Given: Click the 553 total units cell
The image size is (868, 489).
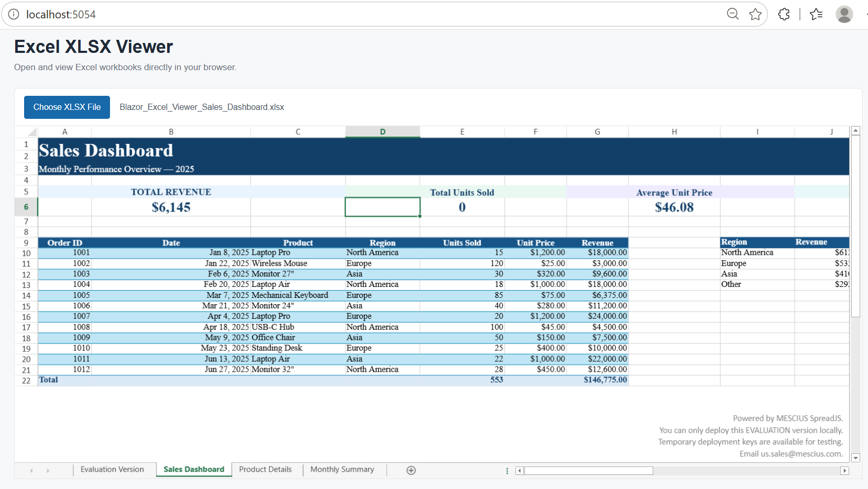Looking at the screenshot, I should point(462,380).
